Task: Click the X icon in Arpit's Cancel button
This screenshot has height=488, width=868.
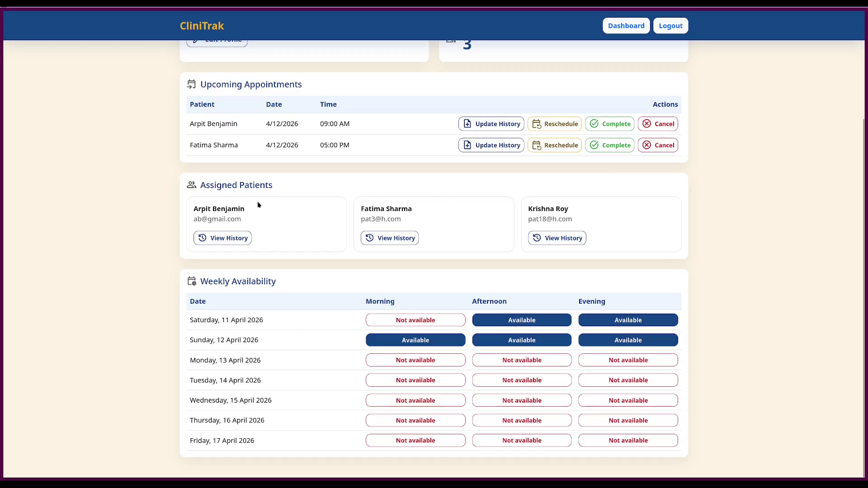Action: coord(647,124)
